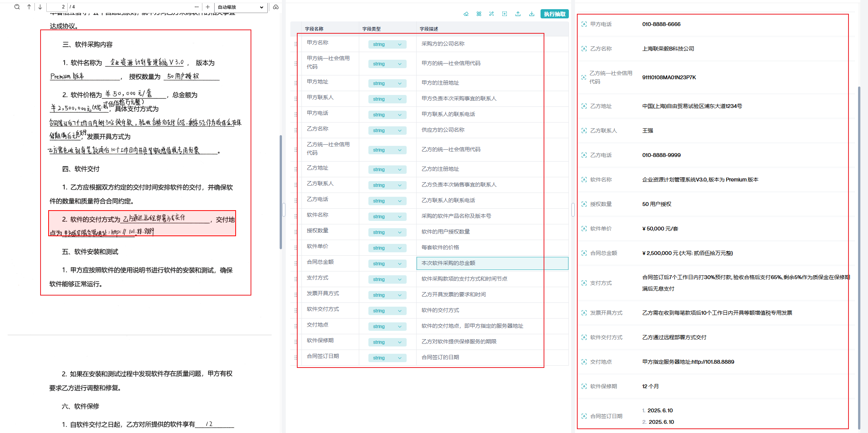Screen dimensions: 868x433
Task: Open the string type dropdown for 软件保修期
Action: [387, 342]
